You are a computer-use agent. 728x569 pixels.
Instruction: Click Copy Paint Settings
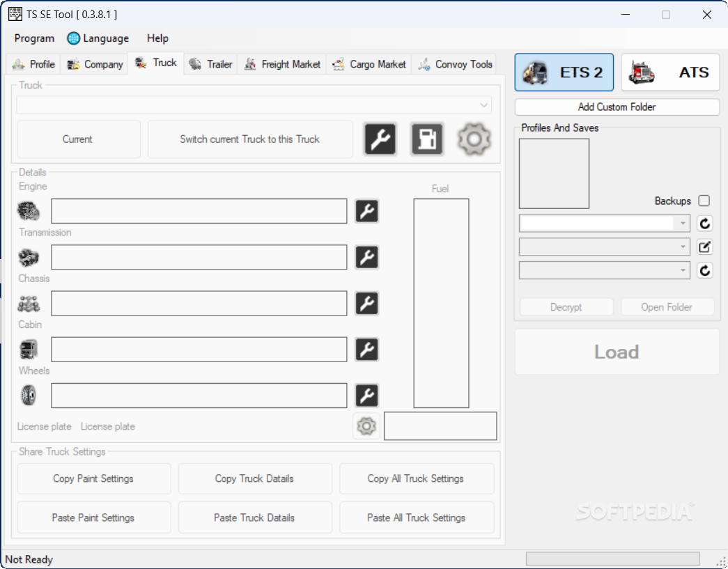click(x=94, y=478)
